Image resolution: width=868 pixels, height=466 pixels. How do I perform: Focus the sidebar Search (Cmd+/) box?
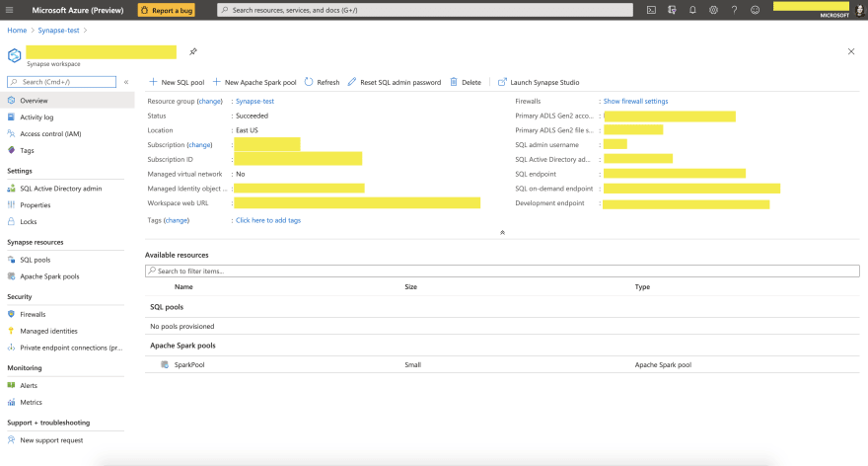click(61, 82)
